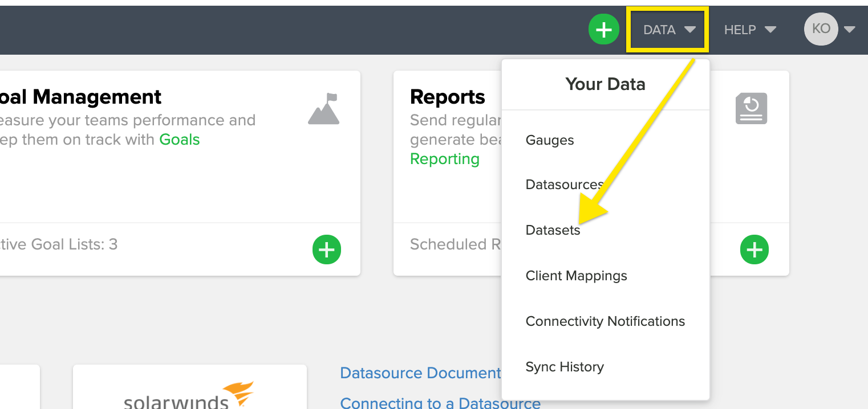Click the mountain flag goal icon

click(x=323, y=109)
